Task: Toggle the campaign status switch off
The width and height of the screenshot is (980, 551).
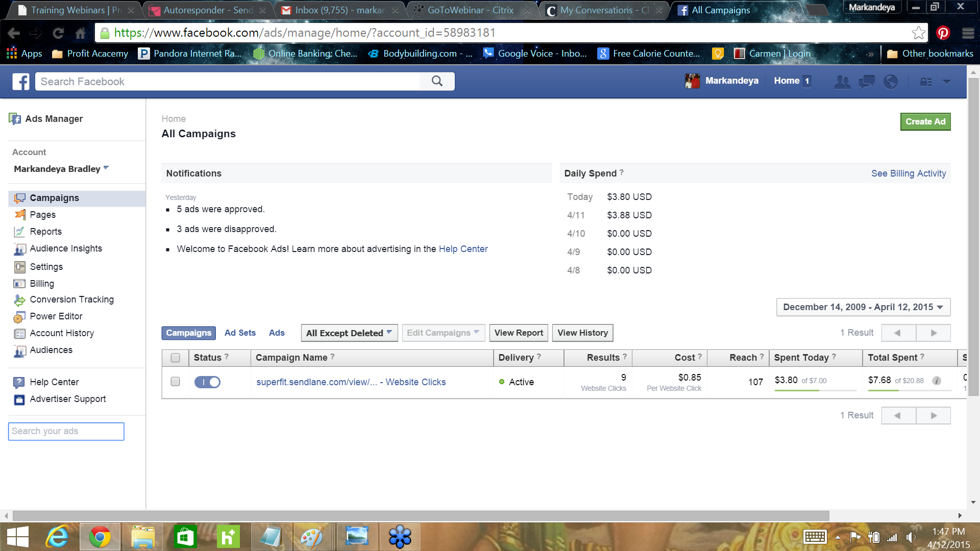Action: 207,382
